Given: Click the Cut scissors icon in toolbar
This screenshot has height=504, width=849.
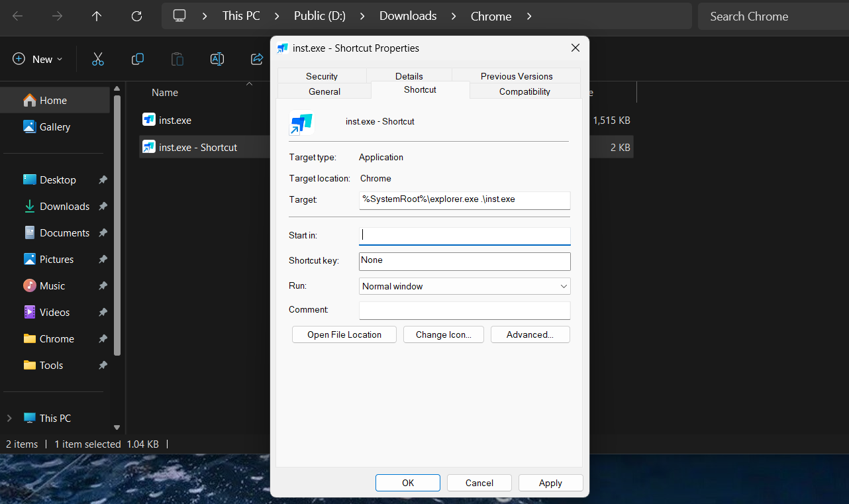Looking at the screenshot, I should [x=98, y=60].
